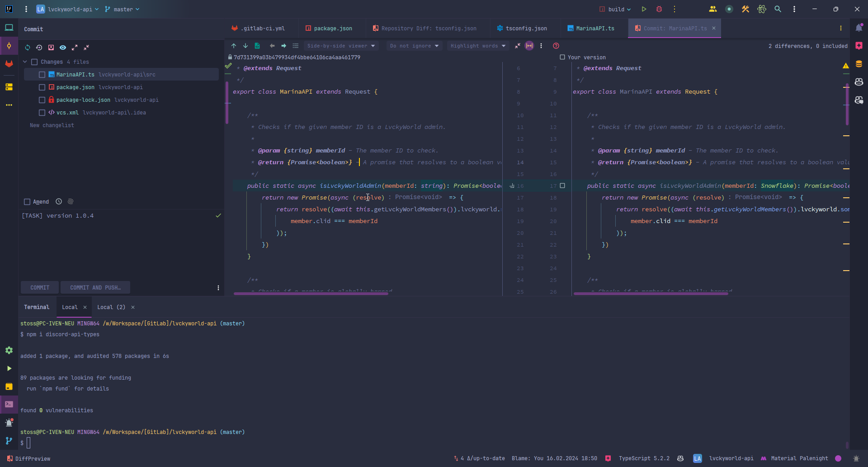Select the Local (2) terminal tab
The width and height of the screenshot is (868, 467).
111,307
